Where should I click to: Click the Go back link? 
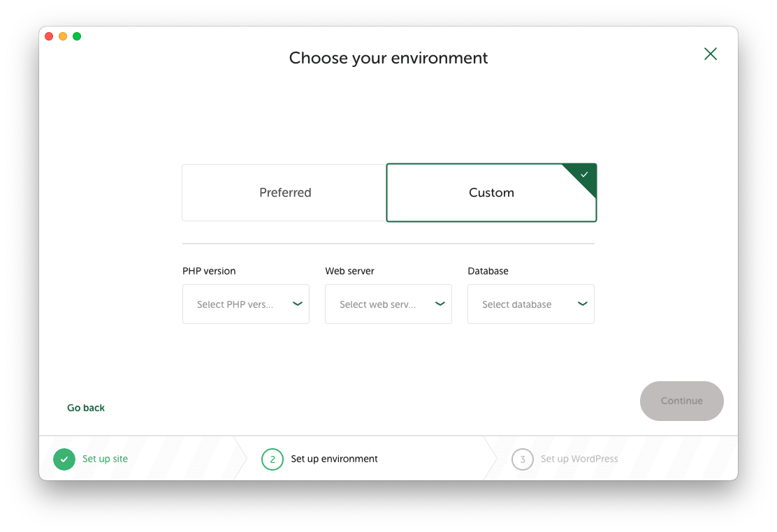coord(86,408)
